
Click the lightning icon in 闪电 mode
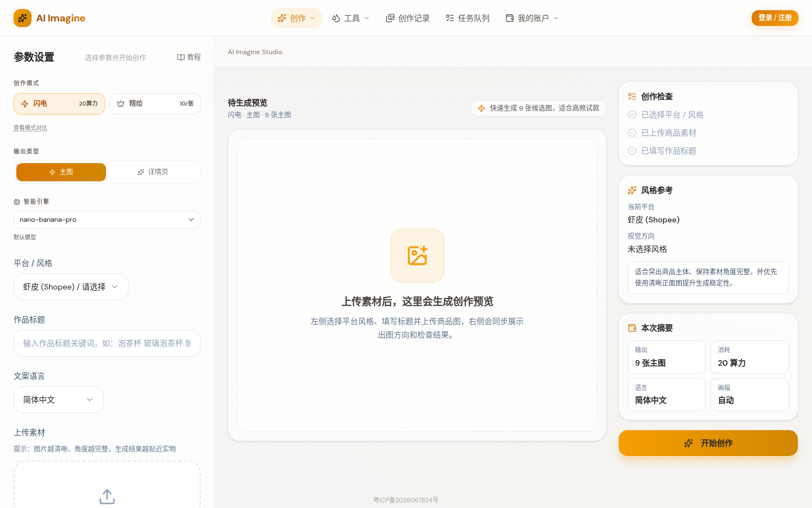tap(25, 104)
